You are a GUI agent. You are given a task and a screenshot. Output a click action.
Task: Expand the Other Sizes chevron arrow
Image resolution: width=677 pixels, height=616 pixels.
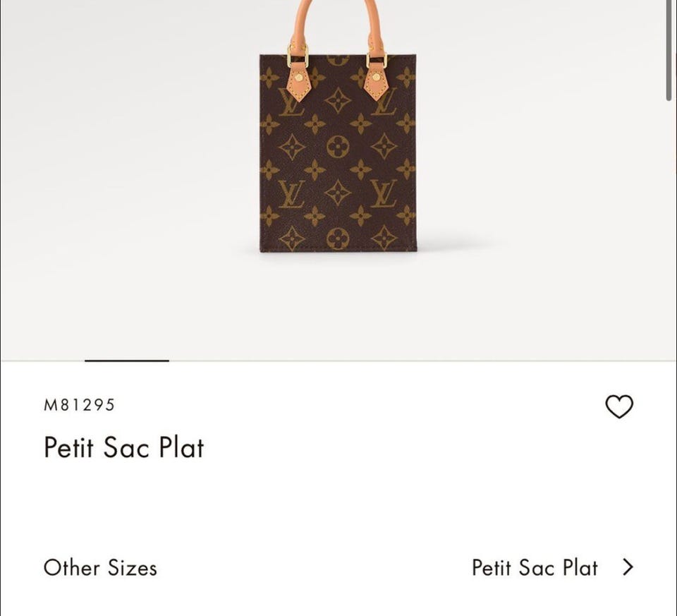(x=628, y=567)
